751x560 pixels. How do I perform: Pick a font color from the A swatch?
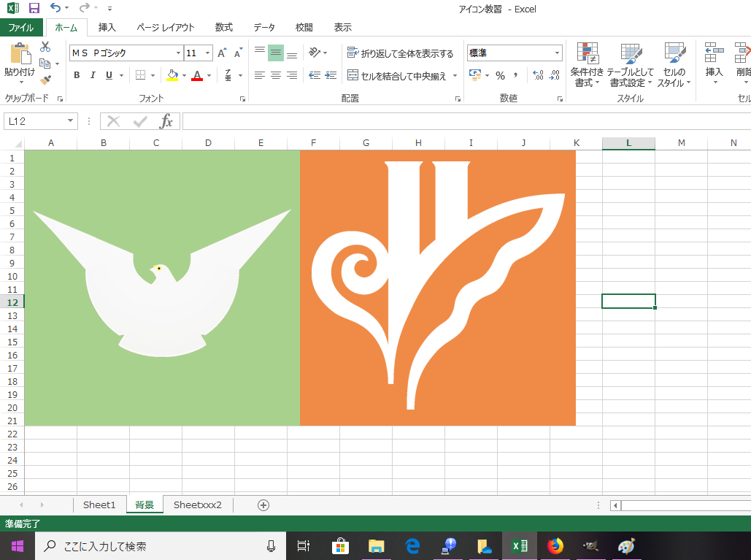click(198, 75)
